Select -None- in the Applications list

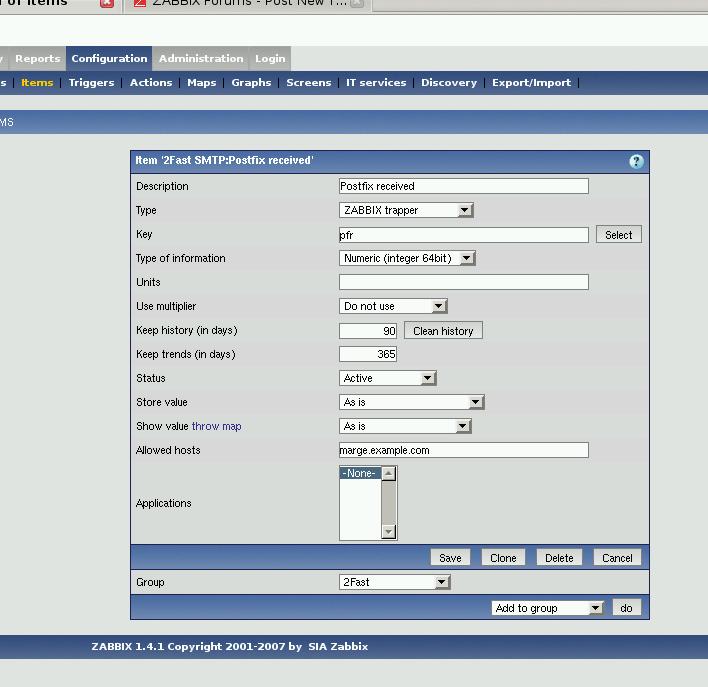[x=360, y=473]
